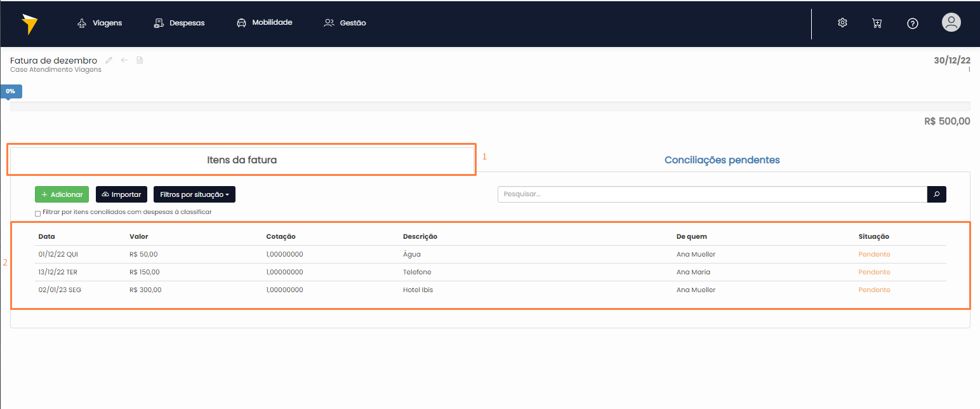Open settings via the gear icon
The height and width of the screenshot is (409, 980).
pyautogui.click(x=842, y=23)
